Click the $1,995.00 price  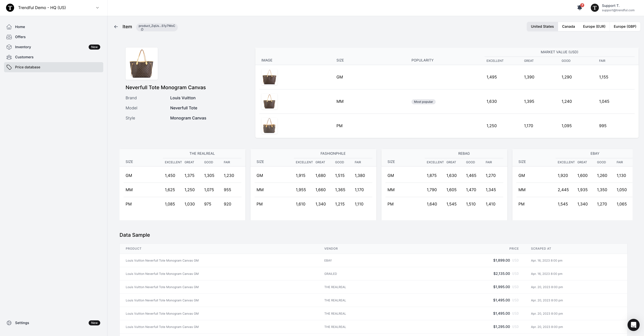[x=501, y=287]
